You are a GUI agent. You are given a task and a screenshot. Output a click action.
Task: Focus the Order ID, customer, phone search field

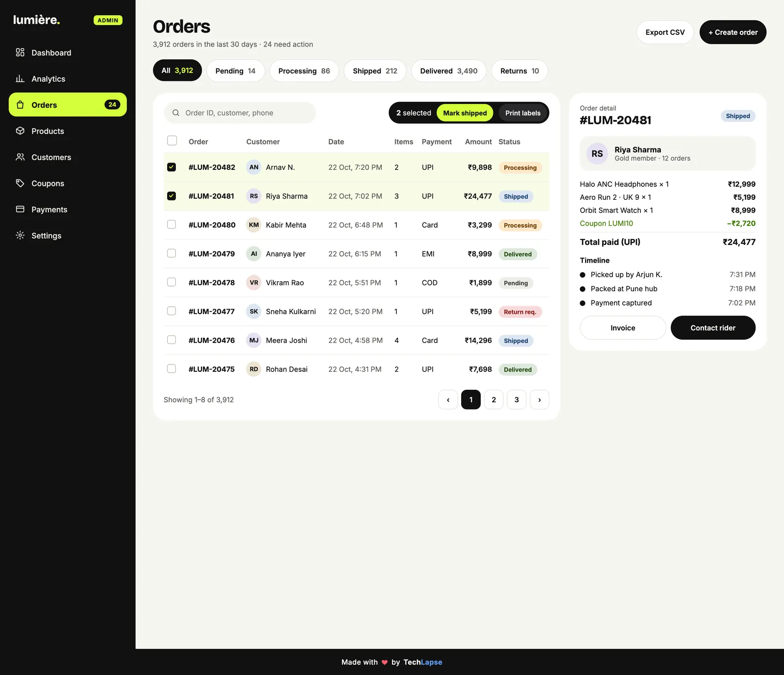pyautogui.click(x=240, y=113)
